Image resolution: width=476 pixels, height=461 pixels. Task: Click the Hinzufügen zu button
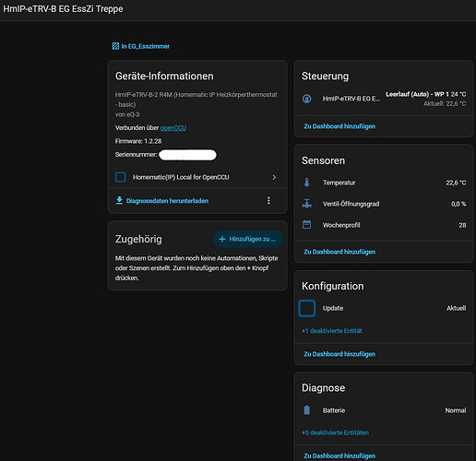[248, 239]
